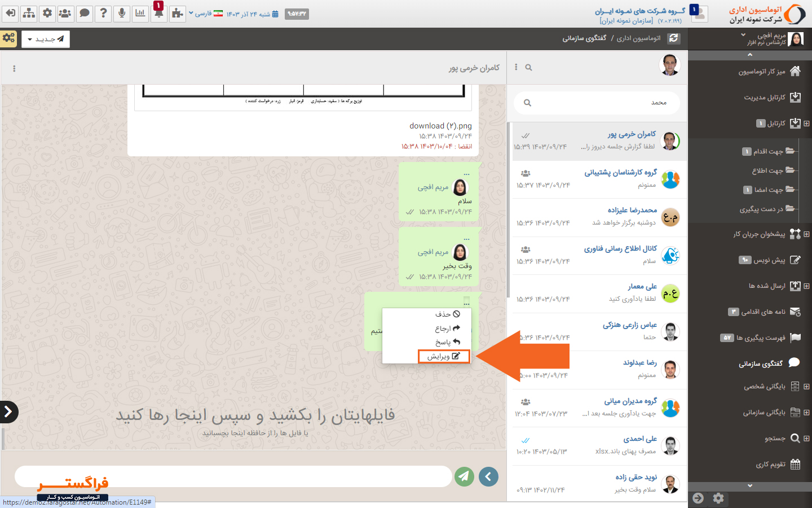Expand the کارتابل tree node

pyautogui.click(x=806, y=123)
